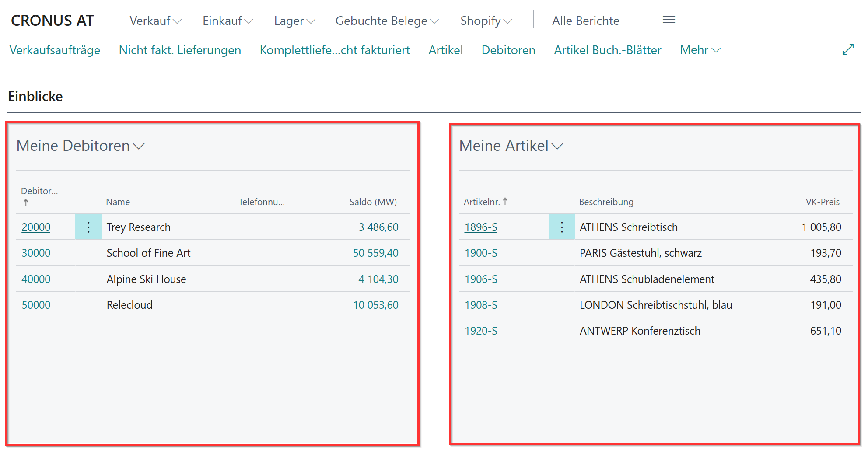Click sort arrow under Debitor column

(26, 203)
